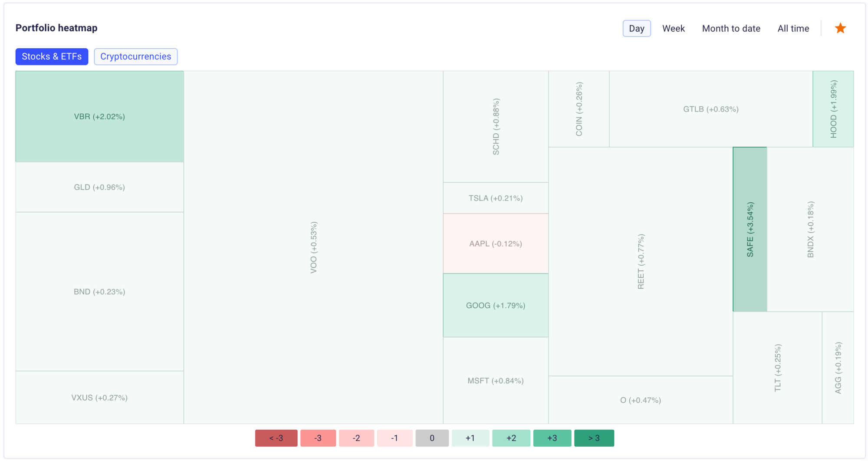Image resolution: width=868 pixels, height=461 pixels.
Task: Click the orange favorite star icon
Action: pos(840,28)
